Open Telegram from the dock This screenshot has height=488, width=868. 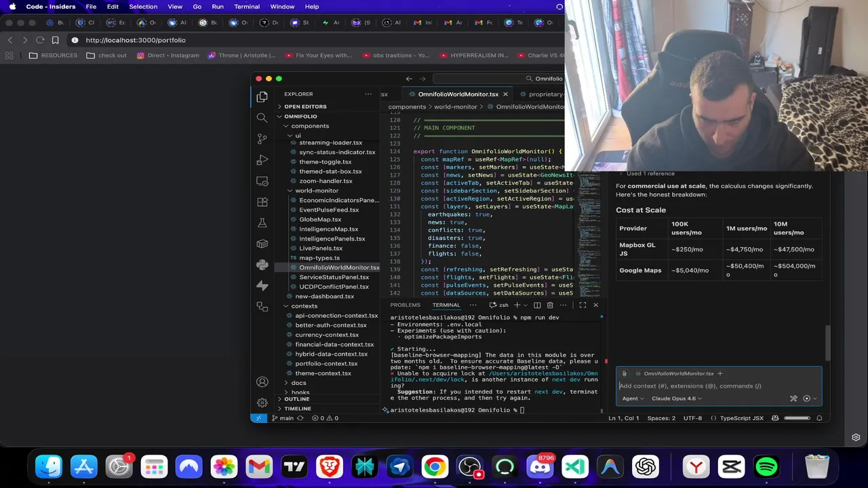[399, 467]
